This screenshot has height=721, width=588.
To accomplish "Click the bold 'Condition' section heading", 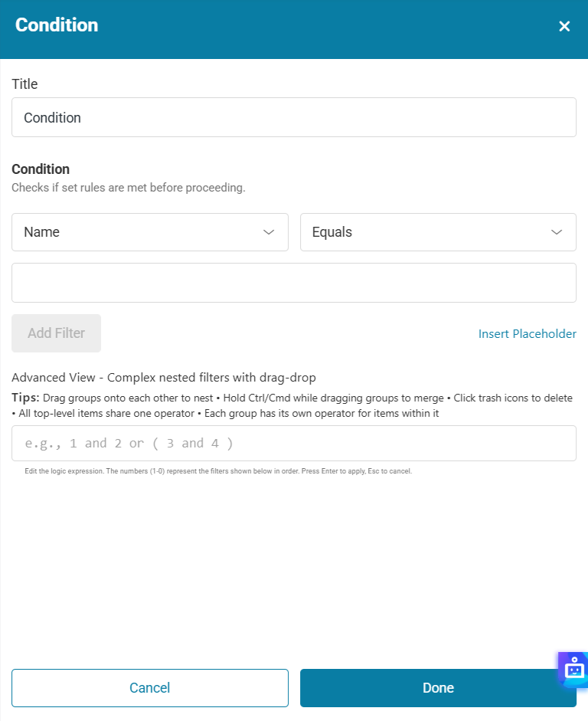I will pyautogui.click(x=41, y=169).
